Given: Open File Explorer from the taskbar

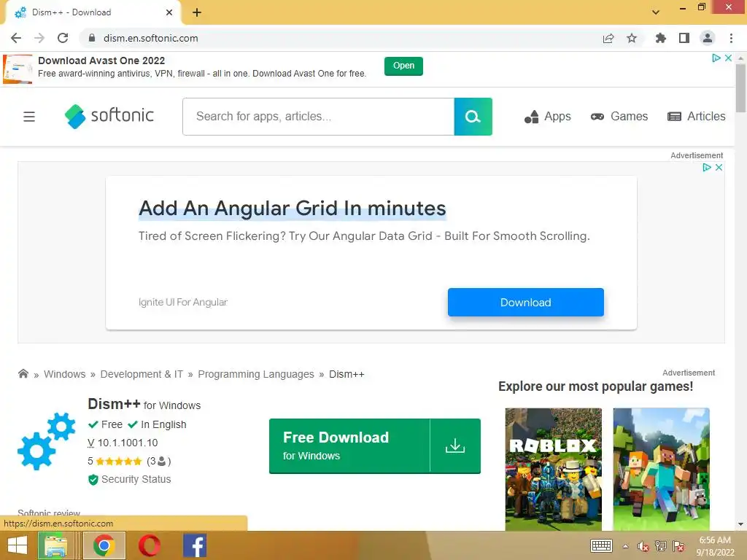Looking at the screenshot, I should tap(55, 545).
